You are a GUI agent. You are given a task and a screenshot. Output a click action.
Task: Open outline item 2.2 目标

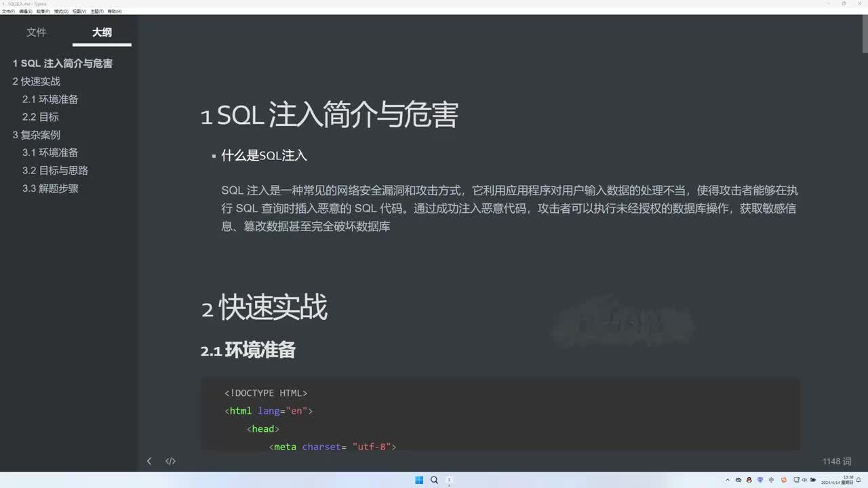(x=41, y=117)
